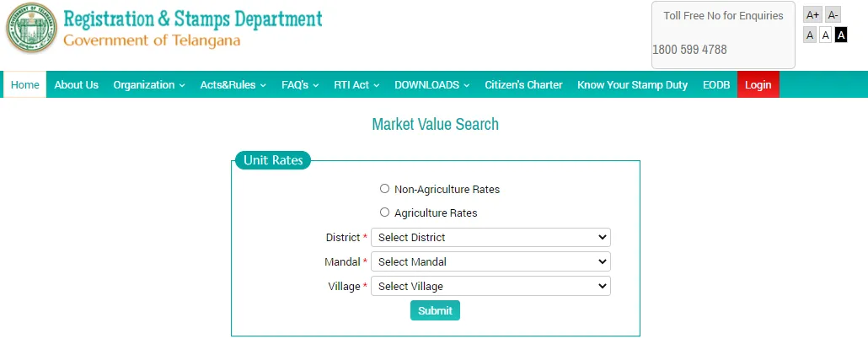The height and width of the screenshot is (339, 868).
Task: Go to the Home tab
Action: click(x=25, y=85)
